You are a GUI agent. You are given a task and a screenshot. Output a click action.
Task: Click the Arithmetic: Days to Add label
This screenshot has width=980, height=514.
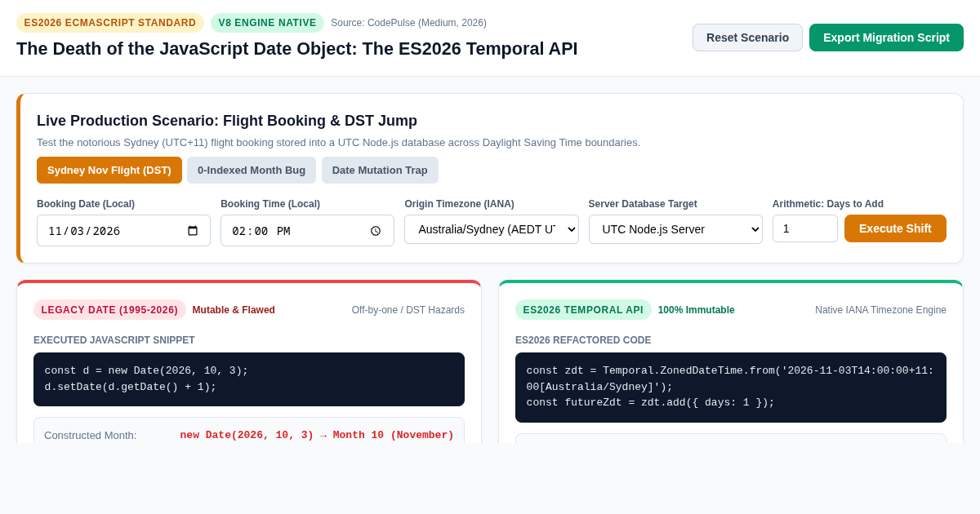(828, 204)
